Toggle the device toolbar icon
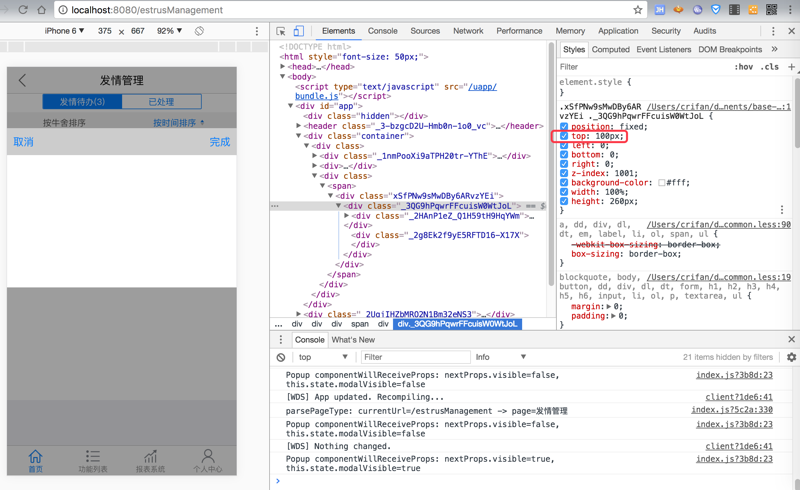This screenshot has height=490, width=800. [298, 31]
